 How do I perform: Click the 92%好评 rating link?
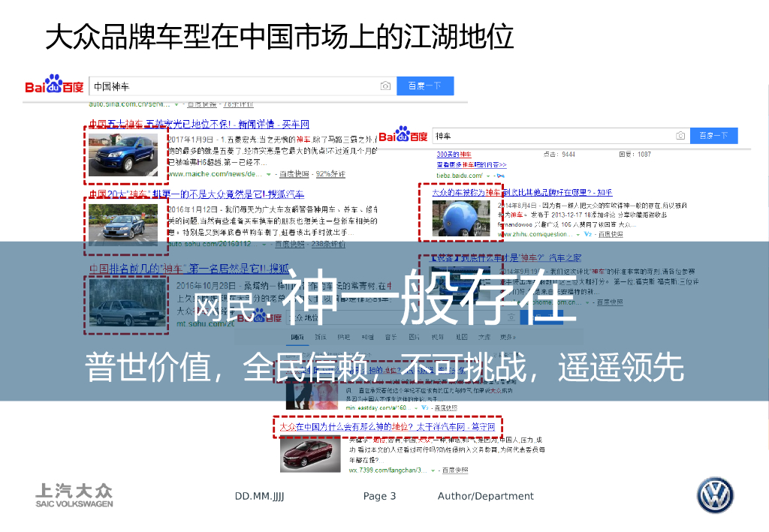(330, 174)
